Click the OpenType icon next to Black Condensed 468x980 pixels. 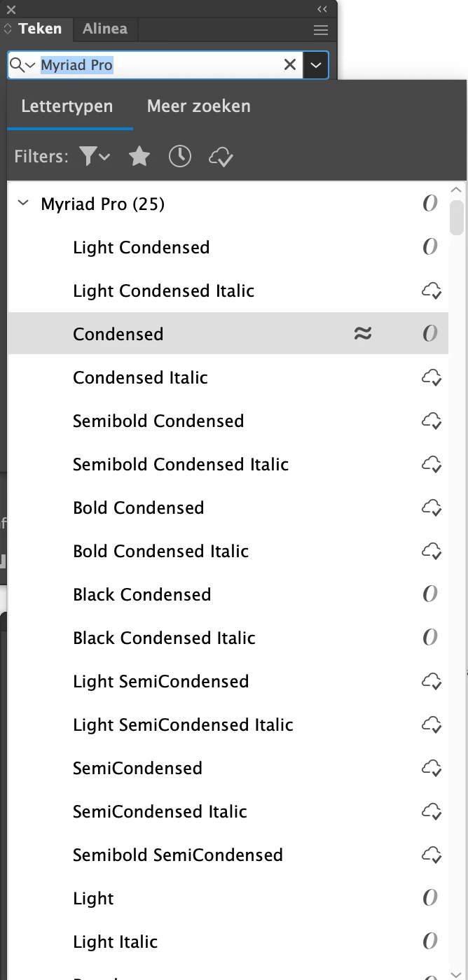[x=430, y=595]
